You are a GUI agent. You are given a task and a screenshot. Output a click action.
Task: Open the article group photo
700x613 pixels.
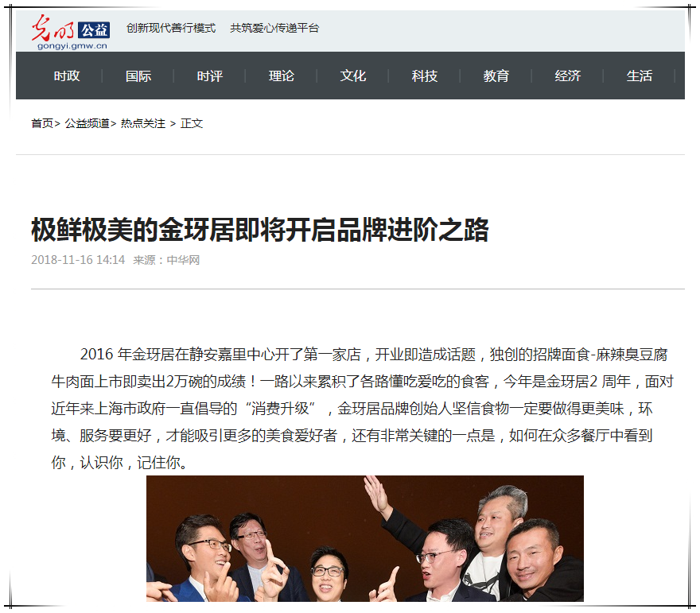pos(365,538)
